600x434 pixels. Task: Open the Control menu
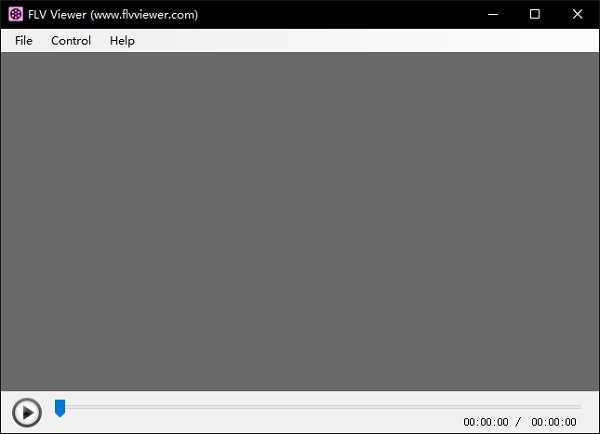tap(71, 41)
